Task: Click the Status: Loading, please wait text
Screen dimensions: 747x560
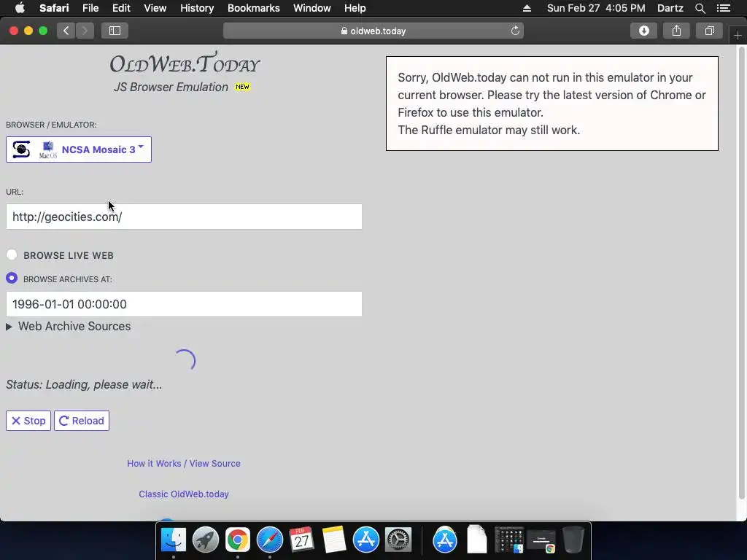Action: coord(84,384)
